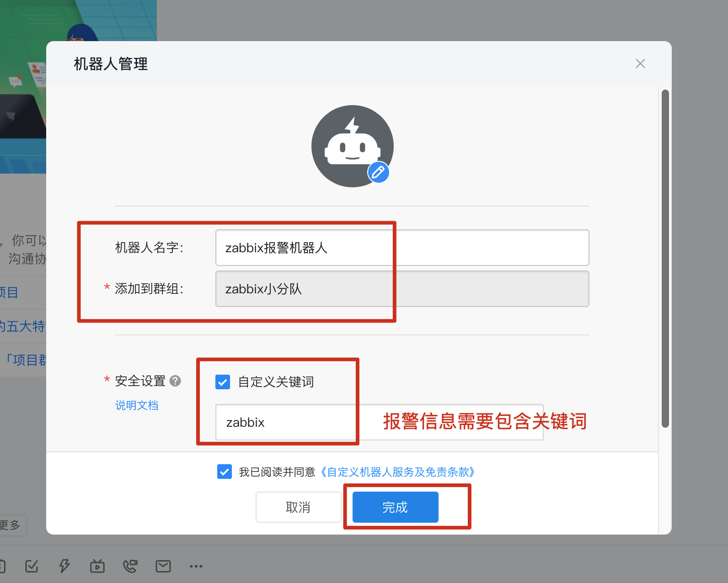
Task: Open the live TV broadcast icon
Action: click(x=97, y=566)
